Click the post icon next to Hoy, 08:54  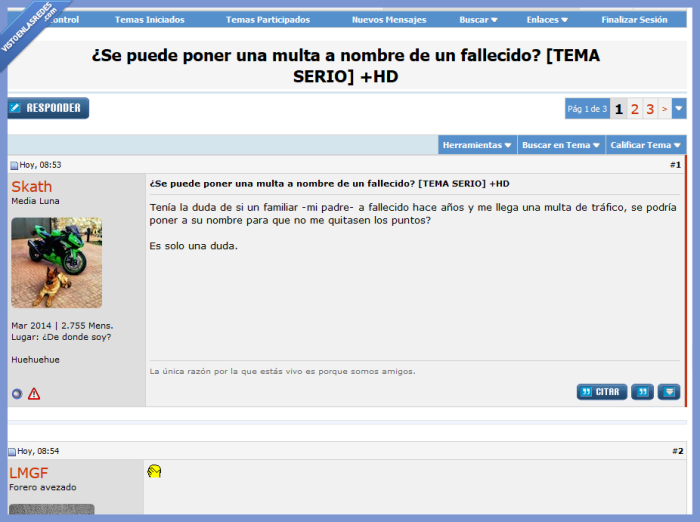[x=12, y=452]
